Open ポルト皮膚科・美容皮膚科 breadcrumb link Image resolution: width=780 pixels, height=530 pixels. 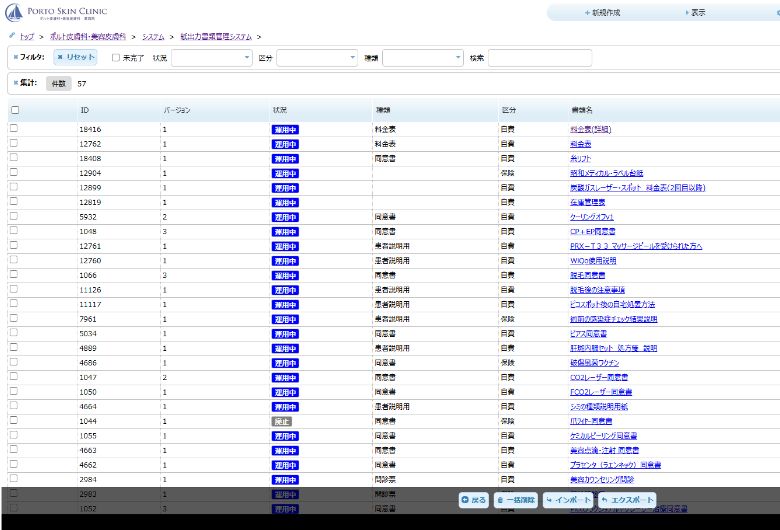click(88, 37)
